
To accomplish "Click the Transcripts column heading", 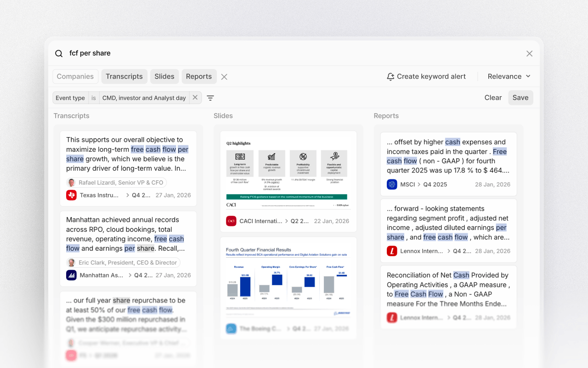I will [71, 116].
